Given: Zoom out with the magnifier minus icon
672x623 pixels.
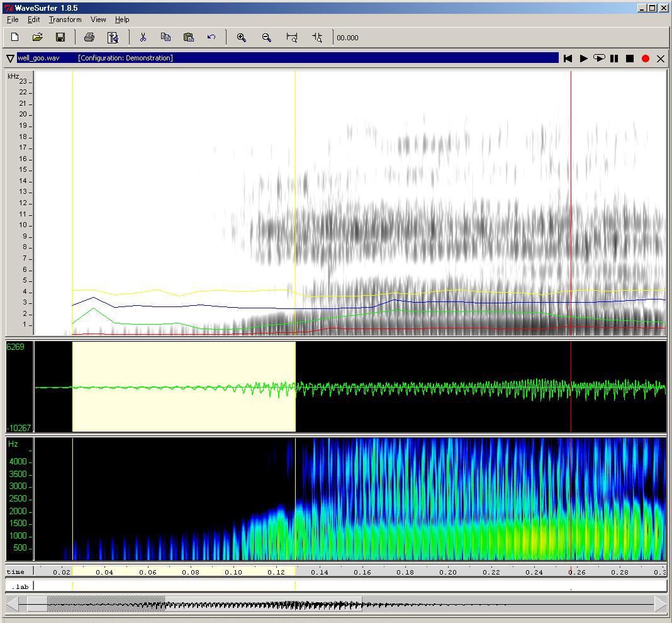Looking at the screenshot, I should pyautogui.click(x=267, y=38).
